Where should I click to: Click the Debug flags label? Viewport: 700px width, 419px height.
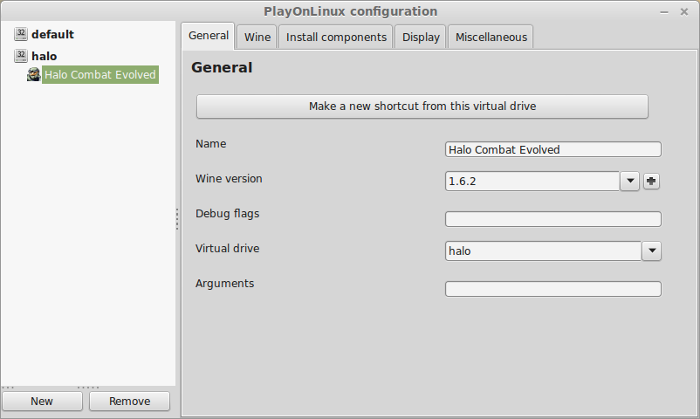227,214
